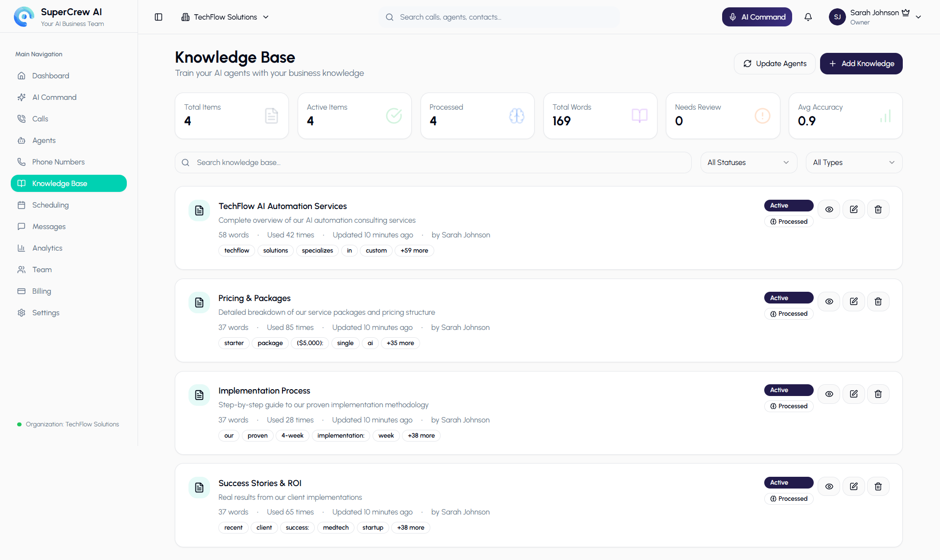The height and width of the screenshot is (560, 940).
Task: Click the Add Knowledge button
Action: tap(861, 64)
